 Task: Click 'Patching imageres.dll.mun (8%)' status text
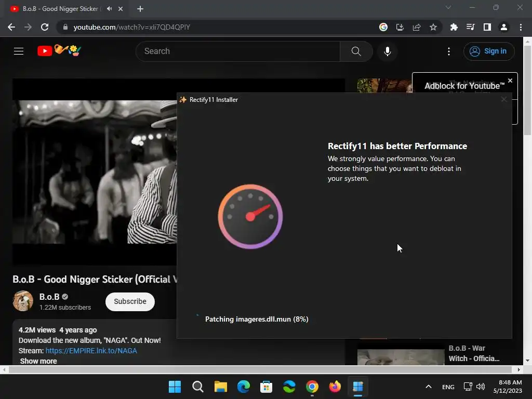tap(257, 319)
